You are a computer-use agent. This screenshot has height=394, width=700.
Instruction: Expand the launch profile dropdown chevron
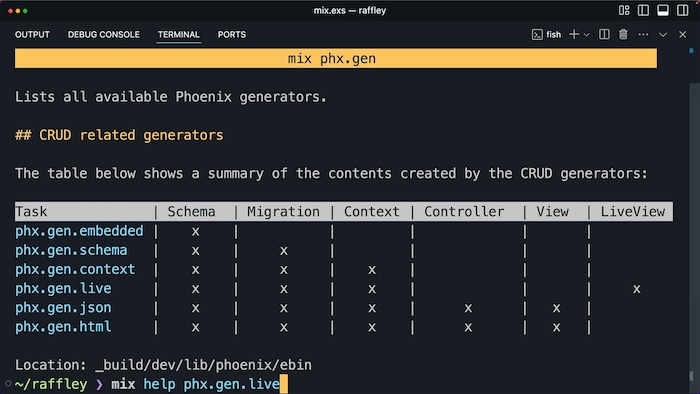[587, 35]
